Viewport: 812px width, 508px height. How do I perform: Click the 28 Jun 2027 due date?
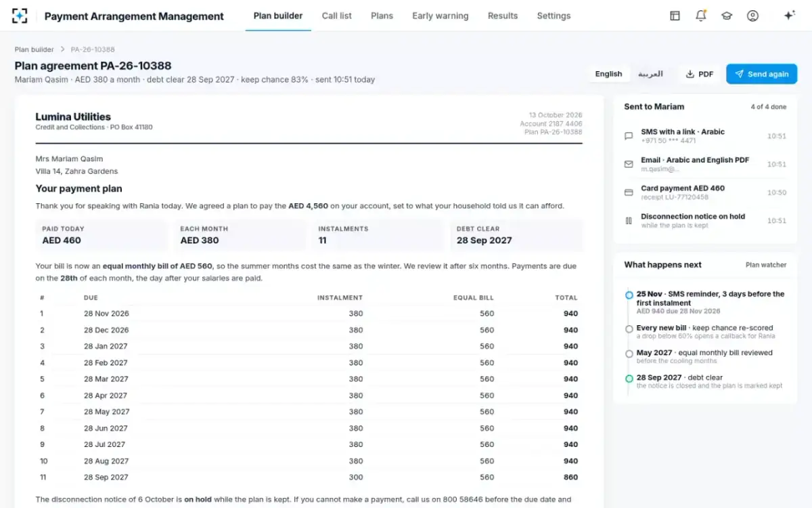click(x=106, y=428)
